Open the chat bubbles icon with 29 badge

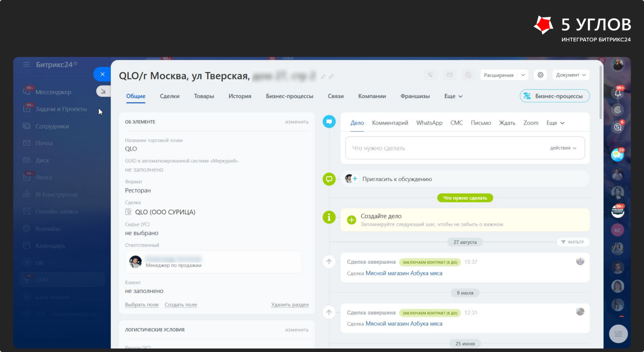(617, 155)
